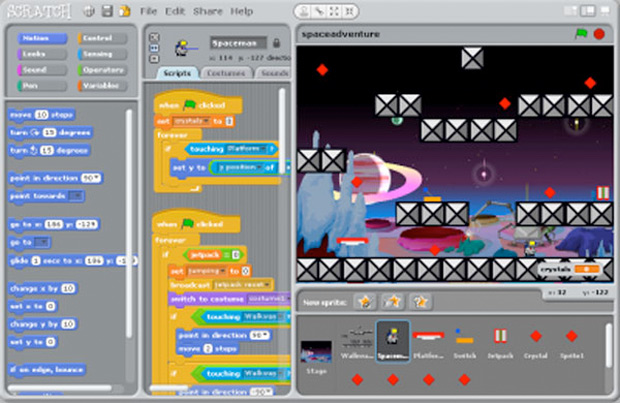Image resolution: width=620 pixels, height=403 pixels.
Task: Click the crystals monitor on stage
Action: [569, 269]
